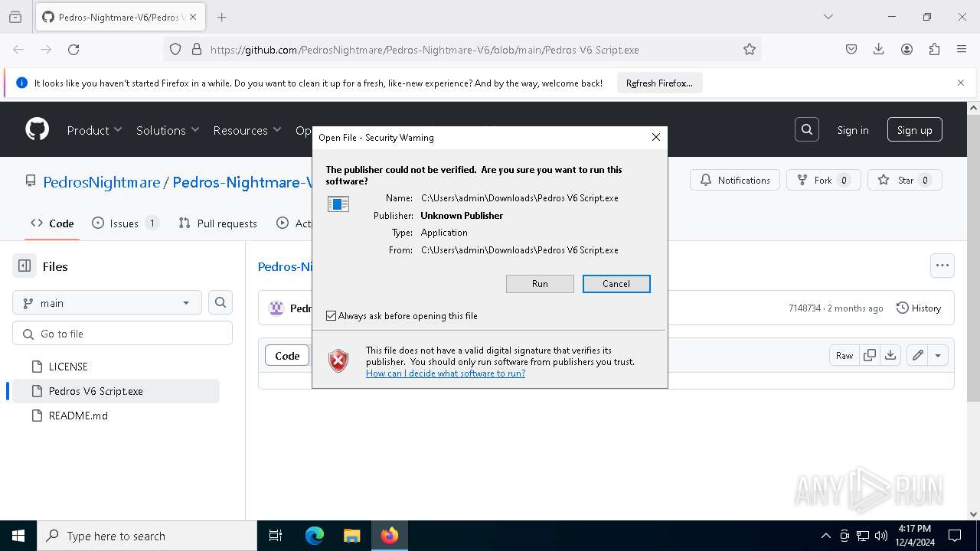Open the GitHub search magnifier icon
The width and height of the screenshot is (980, 551).
[807, 130]
